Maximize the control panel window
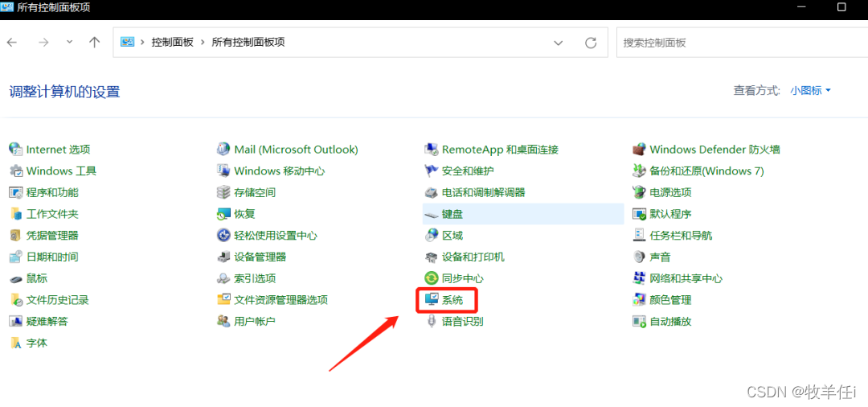The height and width of the screenshot is (407, 868). (842, 7)
